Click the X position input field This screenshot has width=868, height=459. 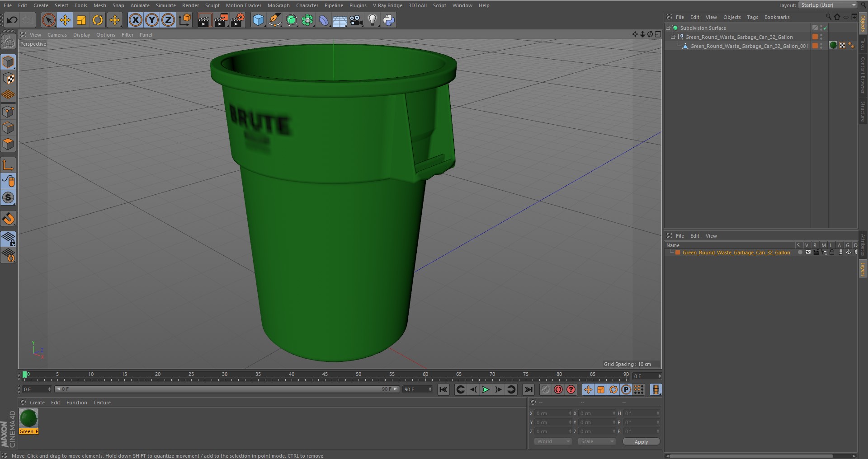coord(554,413)
